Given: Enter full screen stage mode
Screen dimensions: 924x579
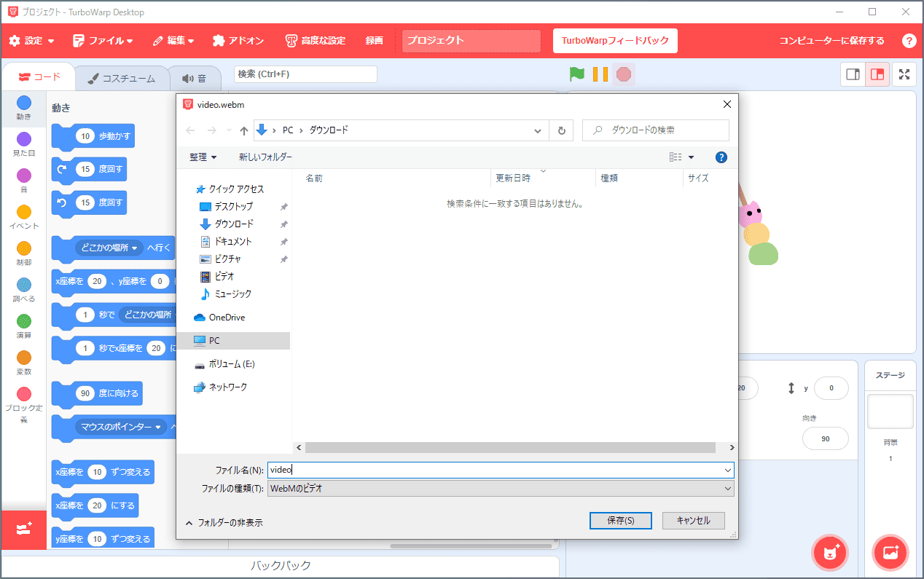Looking at the screenshot, I should [x=904, y=74].
